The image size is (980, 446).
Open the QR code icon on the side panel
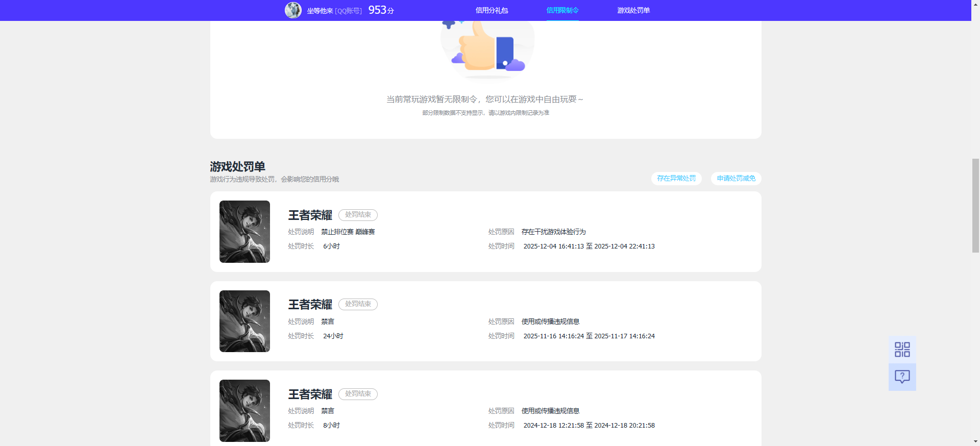coord(902,350)
